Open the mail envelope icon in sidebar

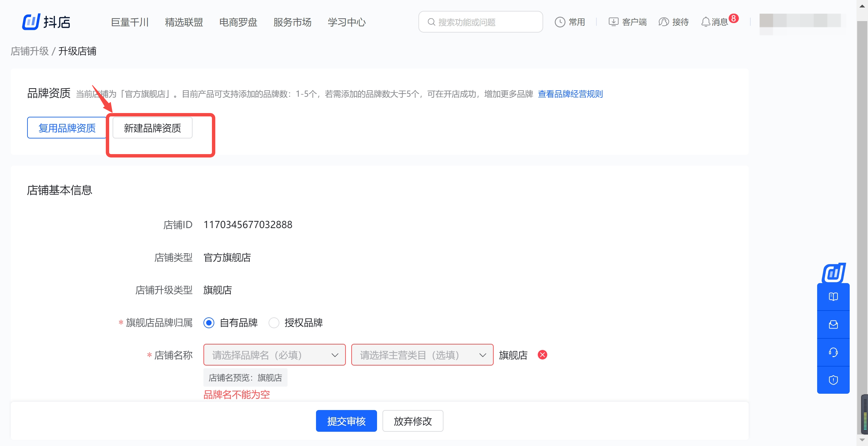click(x=833, y=324)
